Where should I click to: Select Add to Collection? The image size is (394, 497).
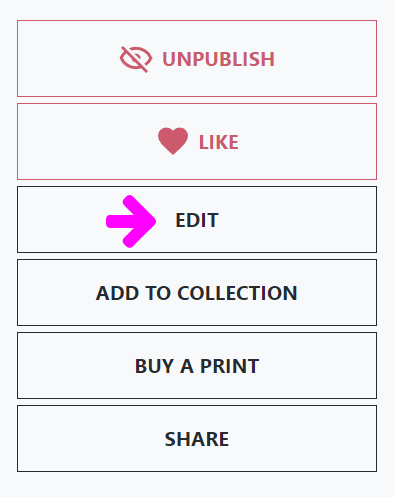[x=197, y=292]
